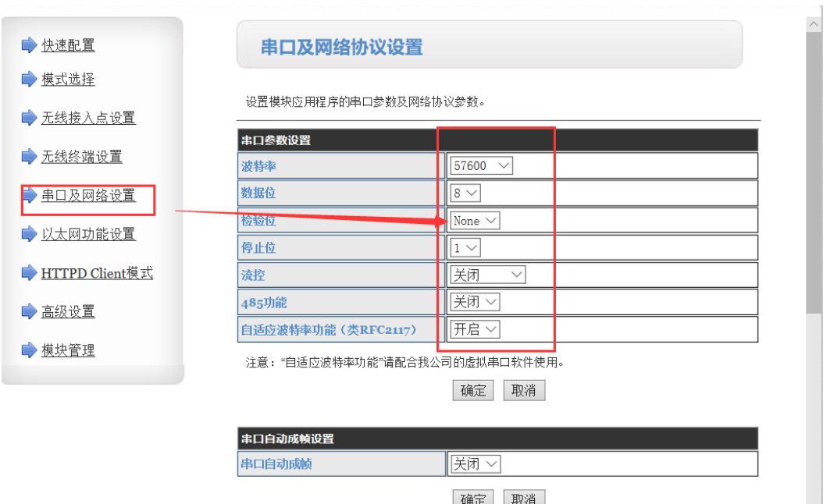This screenshot has width=823, height=504.
Task: Click the arrow icon beside 模式选择
Action: [29, 79]
